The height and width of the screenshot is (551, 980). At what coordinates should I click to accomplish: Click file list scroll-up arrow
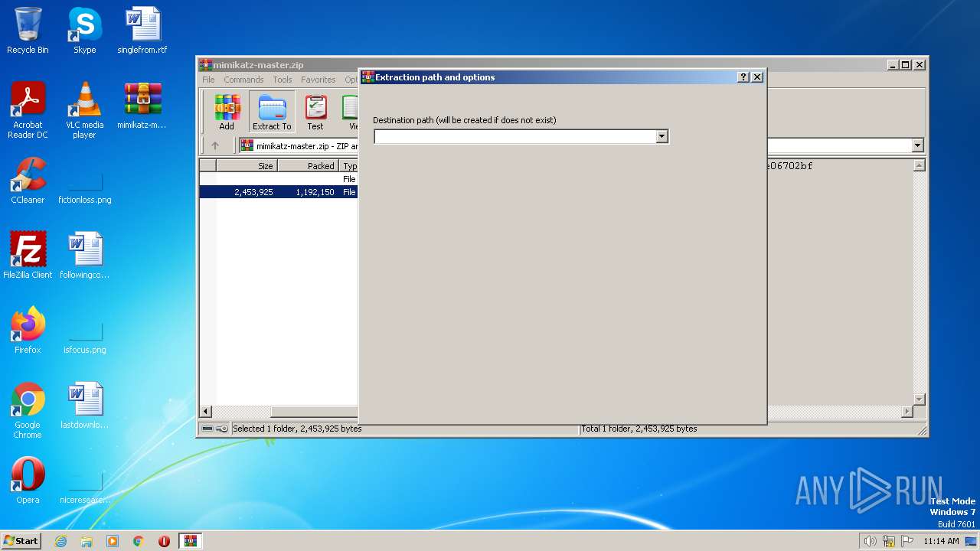pos(920,165)
